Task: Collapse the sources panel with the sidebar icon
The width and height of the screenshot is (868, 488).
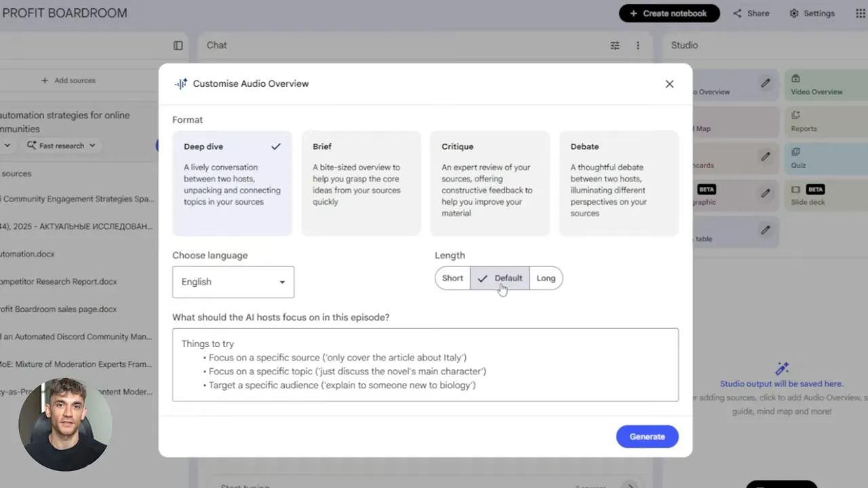Action: (178, 45)
